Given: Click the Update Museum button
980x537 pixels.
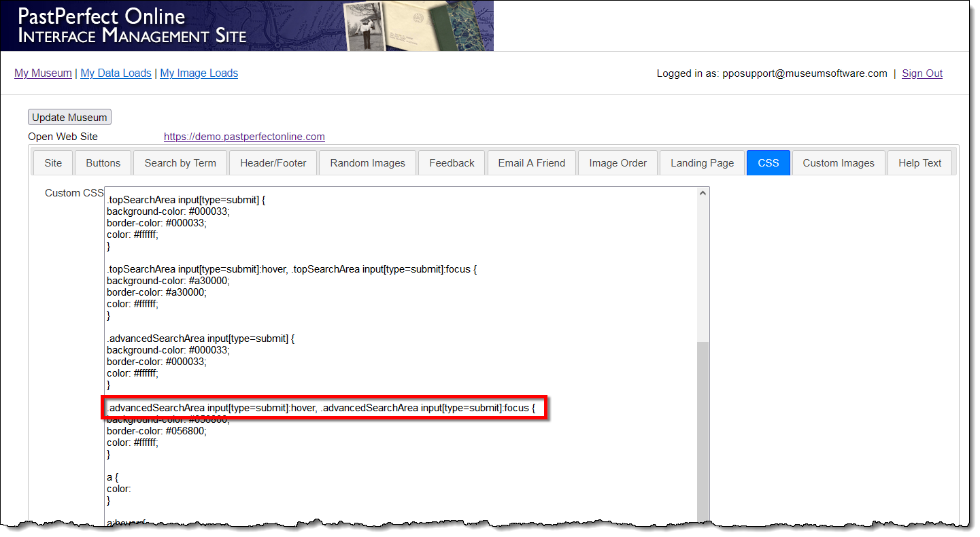Looking at the screenshot, I should 69,117.
